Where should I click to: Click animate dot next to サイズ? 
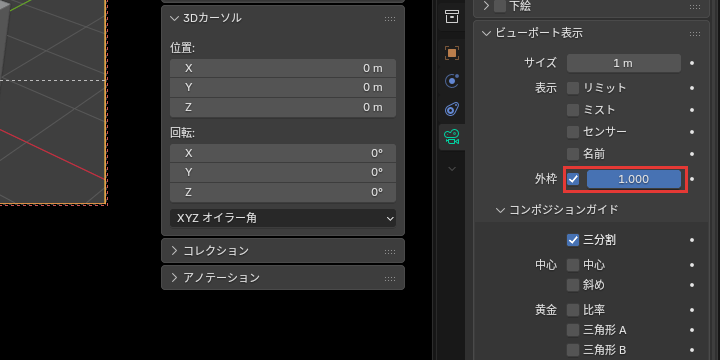(692, 63)
